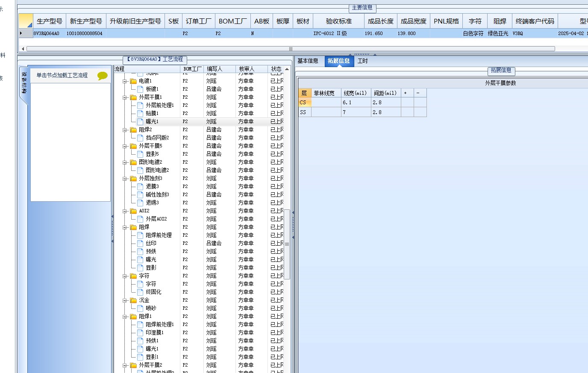The height and width of the screenshot is (373, 588).
Task: Click the process tree vertical scrollbar thumb
Action: [x=287, y=244]
